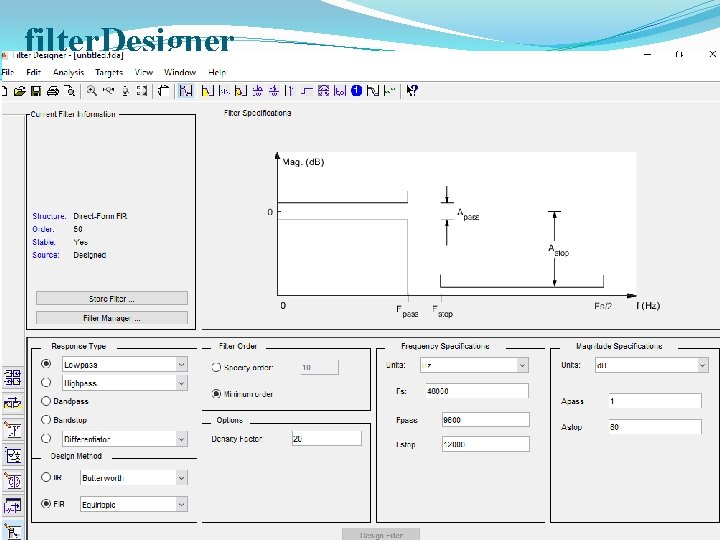Open the Edit menu

point(34,72)
